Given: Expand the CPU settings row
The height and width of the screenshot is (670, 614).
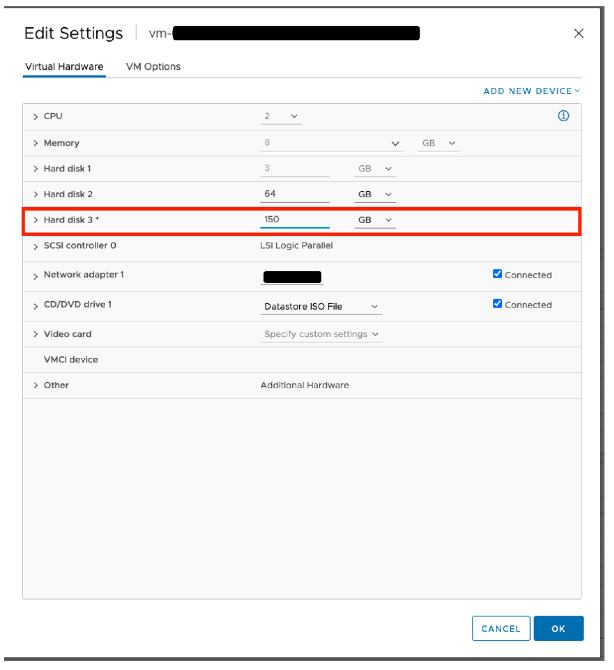Looking at the screenshot, I should pyautogui.click(x=36, y=117).
